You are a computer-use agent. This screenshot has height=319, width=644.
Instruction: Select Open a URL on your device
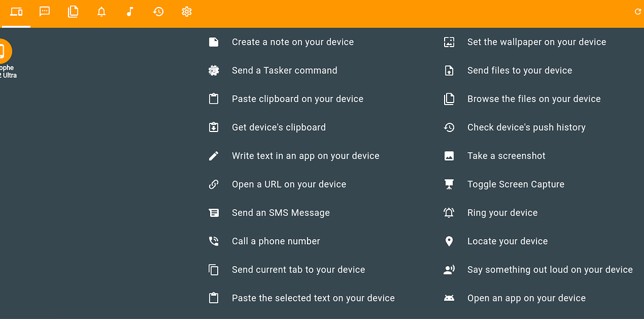[x=289, y=184]
